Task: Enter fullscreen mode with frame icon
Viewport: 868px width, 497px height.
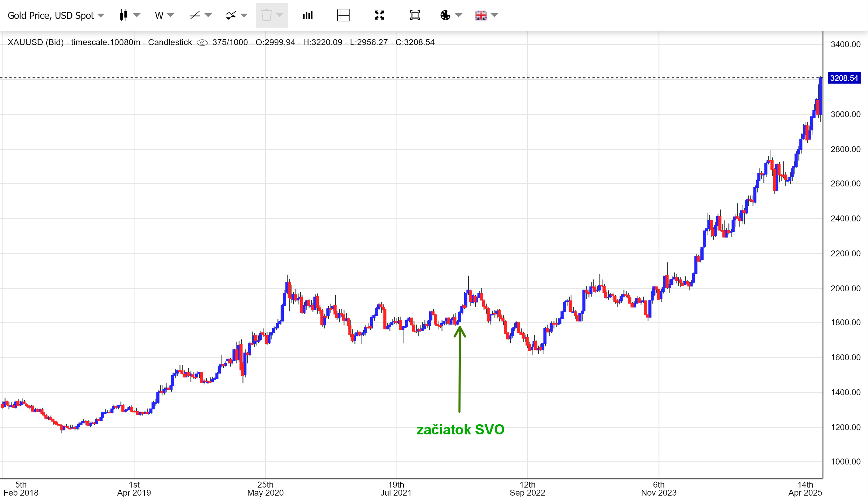Action: [415, 15]
